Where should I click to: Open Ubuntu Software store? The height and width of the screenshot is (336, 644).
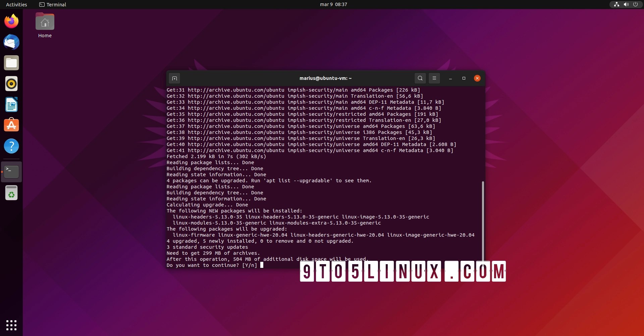point(11,125)
